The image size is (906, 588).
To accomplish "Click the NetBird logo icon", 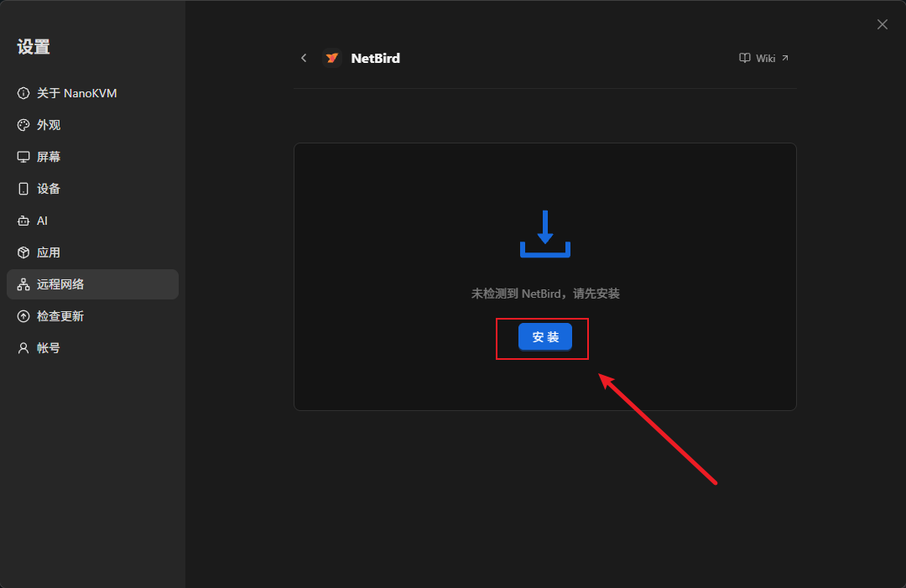I will 331,58.
